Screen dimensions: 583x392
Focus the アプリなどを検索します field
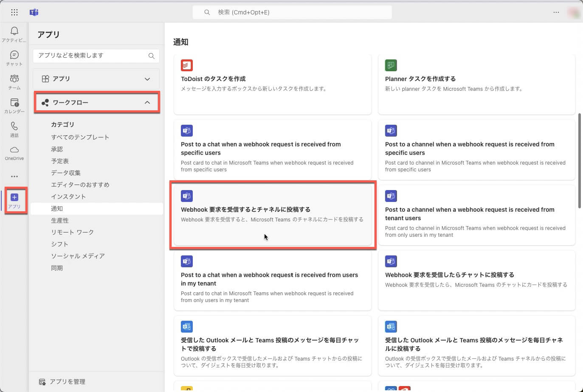[x=96, y=56]
